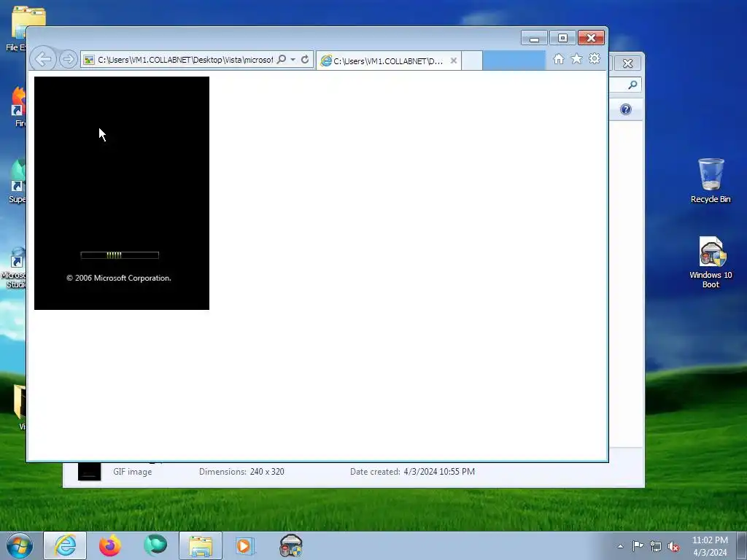Click the Date created value in details pane
The height and width of the screenshot is (560, 747).
438,472
